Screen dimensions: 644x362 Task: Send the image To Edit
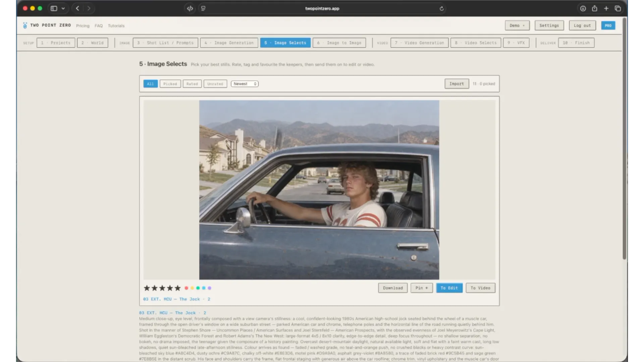point(449,288)
